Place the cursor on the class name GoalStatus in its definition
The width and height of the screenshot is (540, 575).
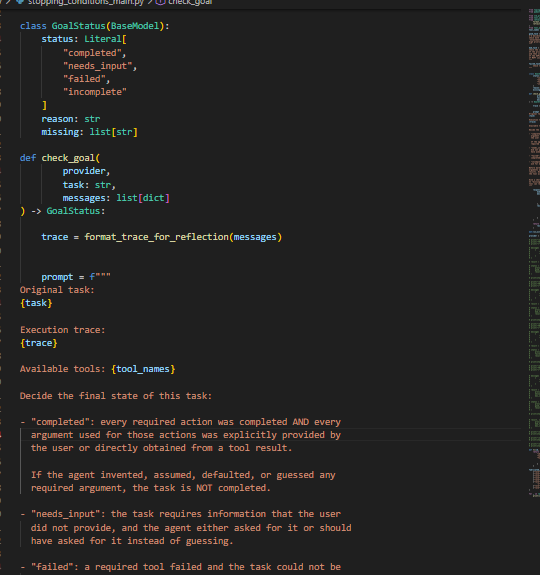click(78, 26)
